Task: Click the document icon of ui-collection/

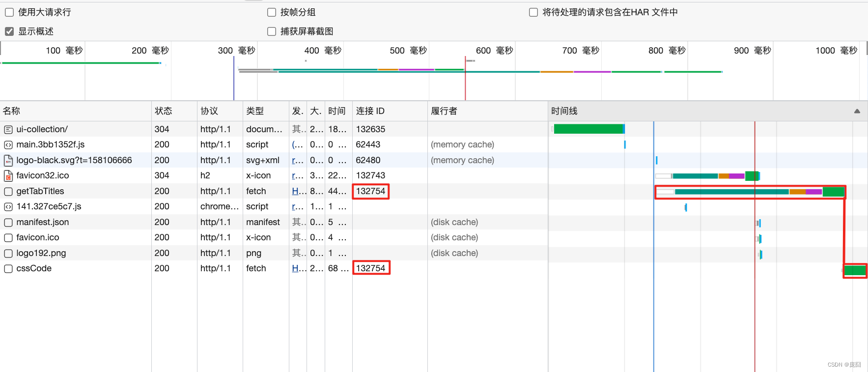Action: pos(8,129)
